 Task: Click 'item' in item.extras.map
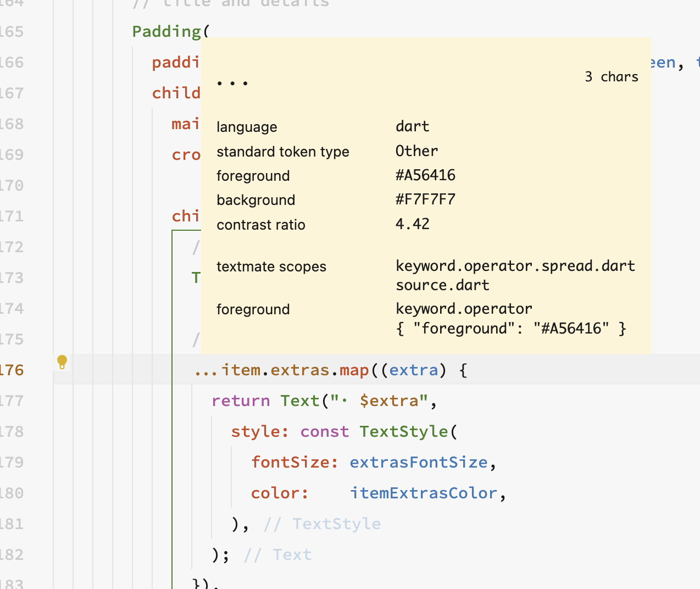241,370
